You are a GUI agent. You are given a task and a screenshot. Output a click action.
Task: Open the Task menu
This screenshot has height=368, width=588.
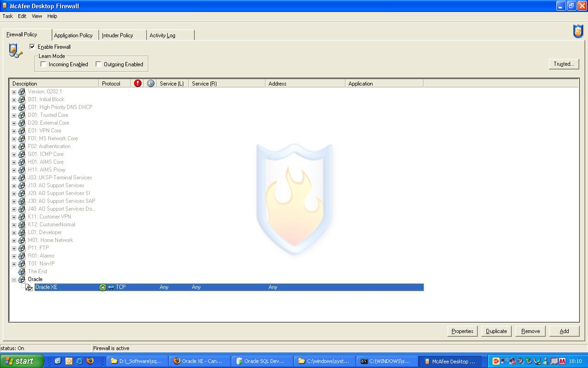tap(8, 16)
